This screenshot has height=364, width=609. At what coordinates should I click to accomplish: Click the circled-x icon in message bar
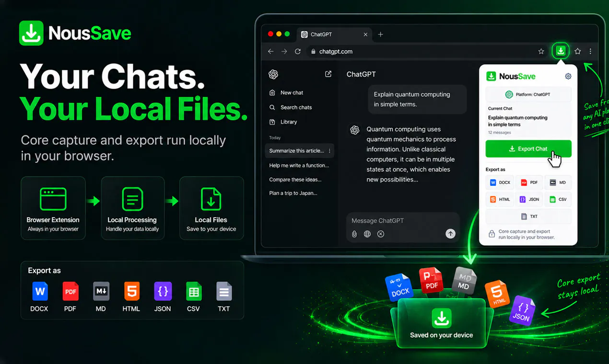[381, 234]
